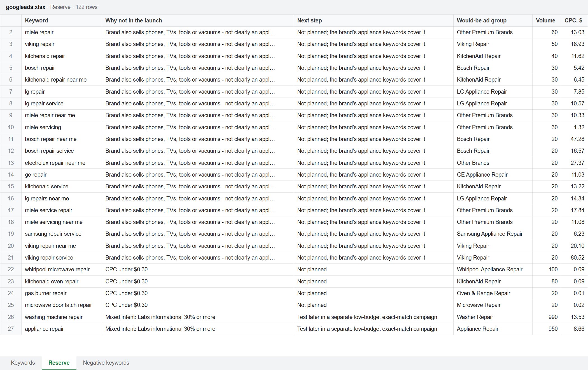Click the Would-be ad group header
Screen dimensions: 588x370
[493, 20]
